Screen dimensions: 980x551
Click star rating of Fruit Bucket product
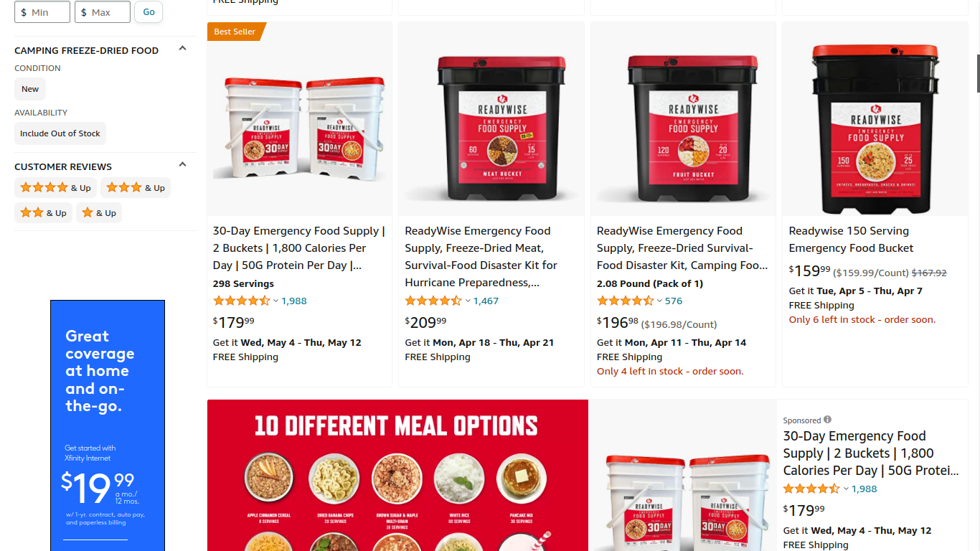(x=625, y=301)
